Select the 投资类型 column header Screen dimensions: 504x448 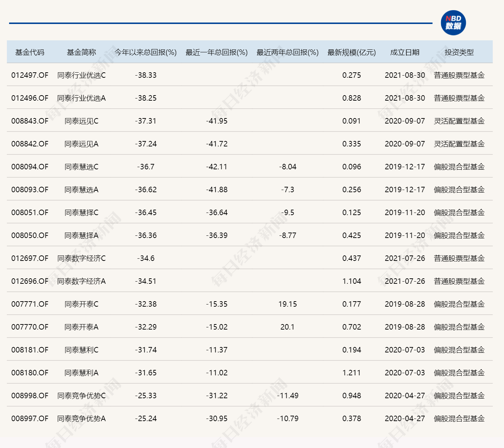459,52
